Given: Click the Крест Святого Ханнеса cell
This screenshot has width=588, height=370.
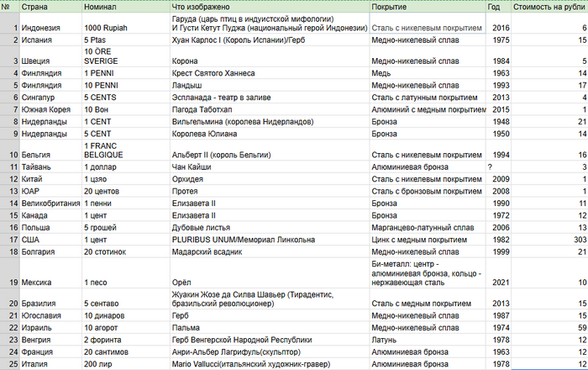Looking at the screenshot, I should pyautogui.click(x=270, y=73).
